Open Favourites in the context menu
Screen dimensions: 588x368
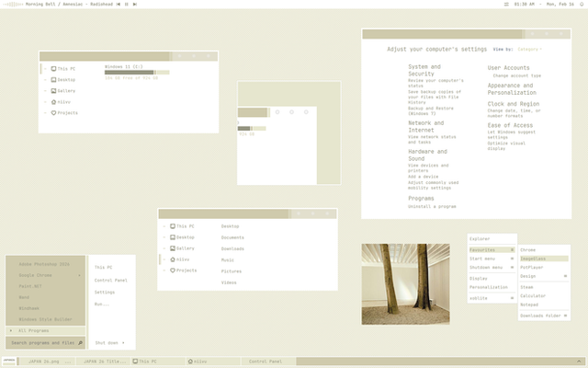coord(492,249)
